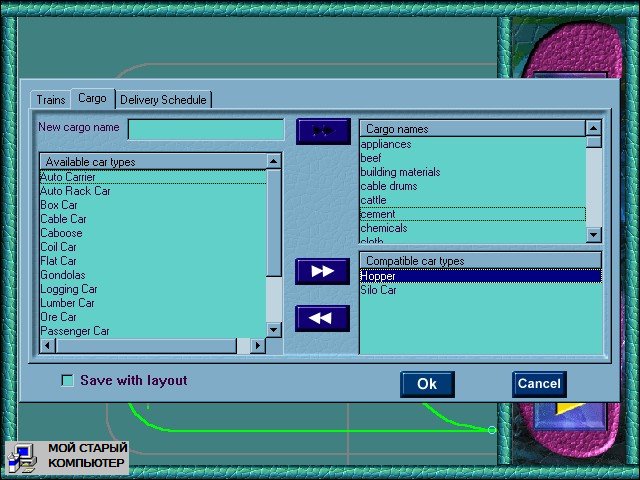Select Box Car in available car types
This screenshot has height=480, width=640.
[59, 205]
